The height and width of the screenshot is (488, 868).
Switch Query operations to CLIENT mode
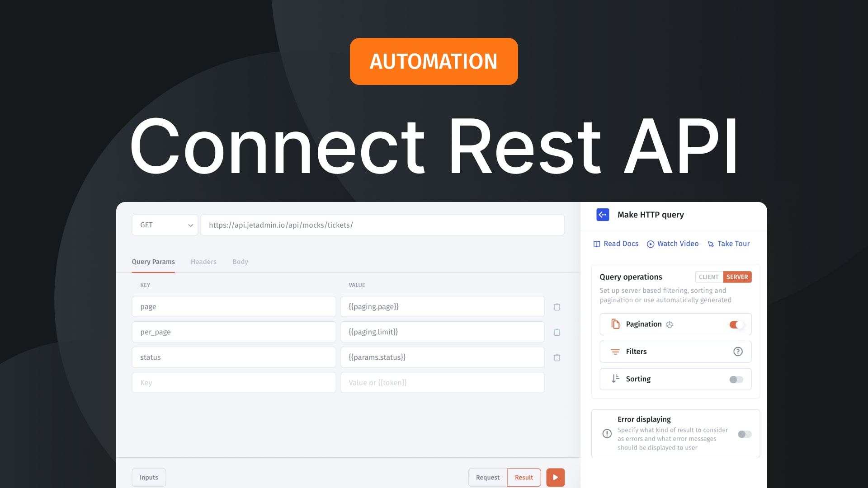tap(708, 277)
